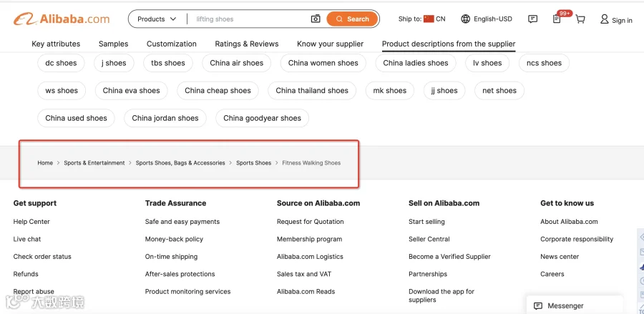Open the shopping cart icon
The height and width of the screenshot is (314, 644).
click(x=580, y=19)
